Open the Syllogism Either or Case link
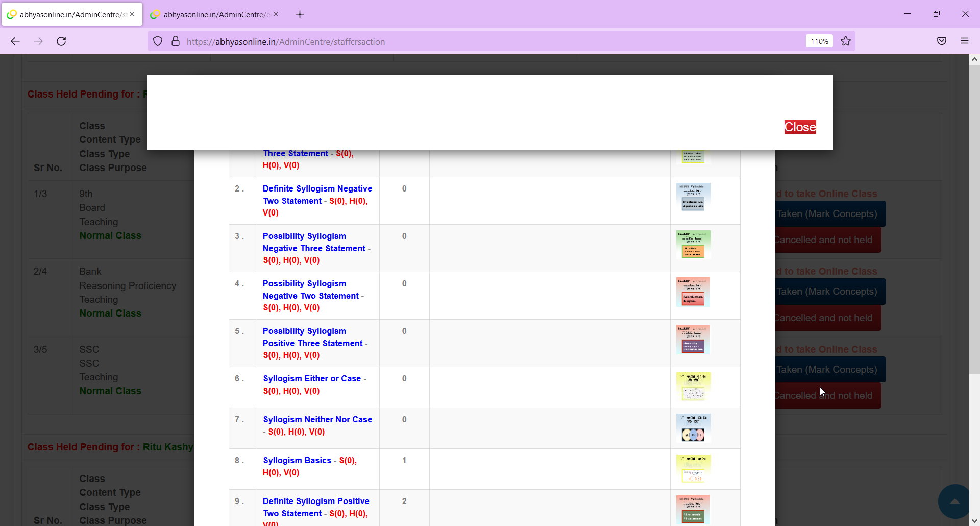The height and width of the screenshot is (526, 980). pyautogui.click(x=312, y=378)
